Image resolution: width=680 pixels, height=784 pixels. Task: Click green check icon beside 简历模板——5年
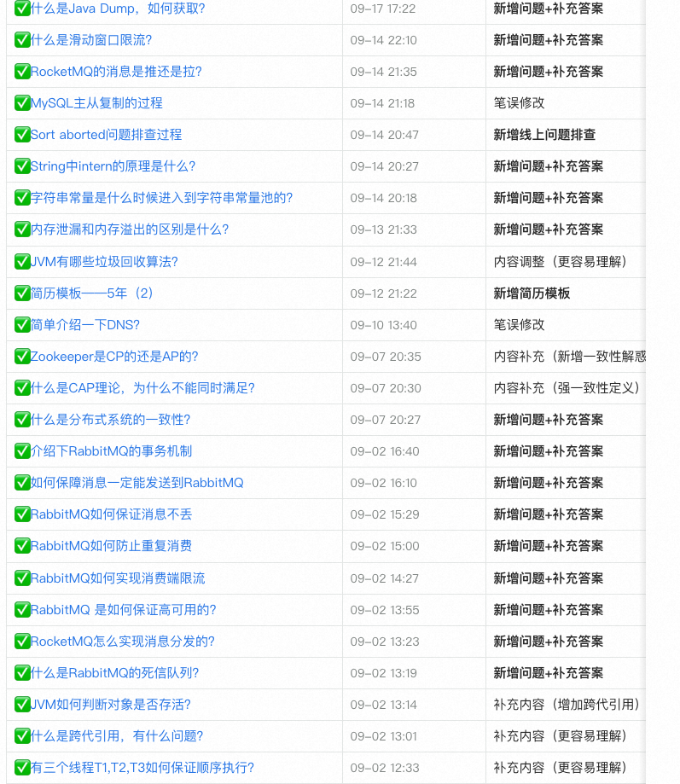[22, 293]
